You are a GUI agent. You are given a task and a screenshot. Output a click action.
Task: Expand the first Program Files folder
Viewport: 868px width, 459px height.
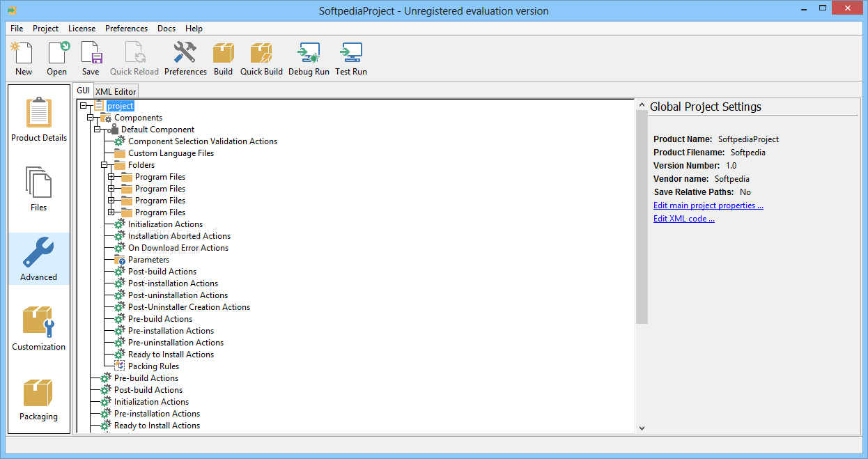pyautogui.click(x=111, y=177)
